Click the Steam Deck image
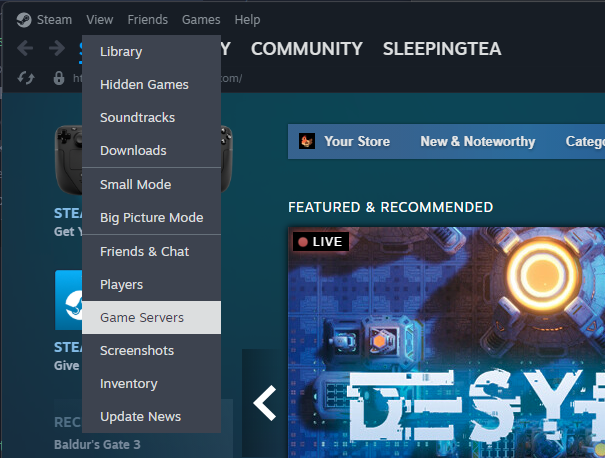This screenshot has height=458, width=605. coord(69,160)
